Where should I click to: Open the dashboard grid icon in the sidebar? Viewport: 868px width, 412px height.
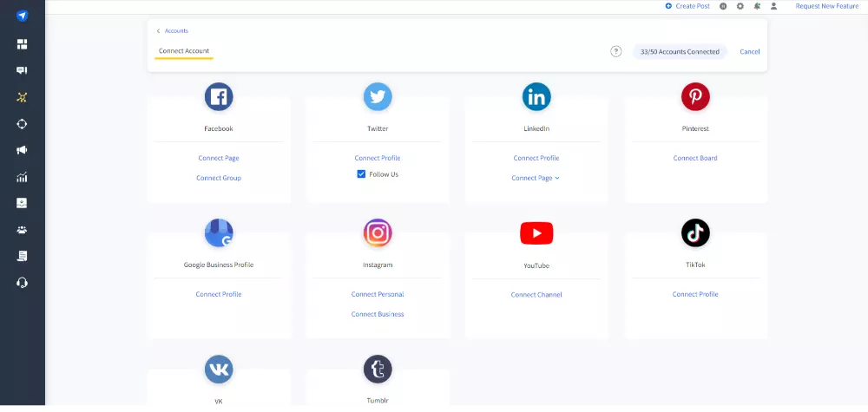click(x=23, y=44)
